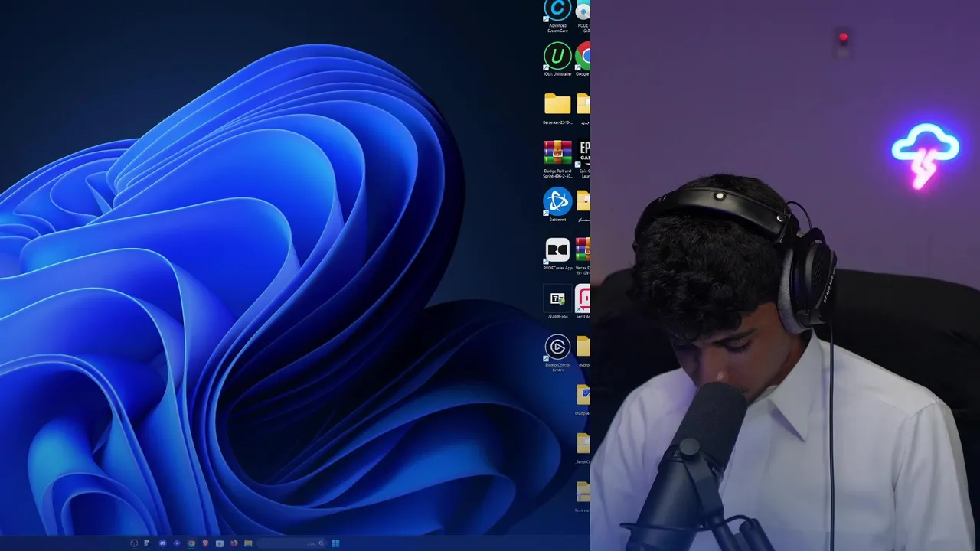Open the Windows Start menu
This screenshot has width=980, height=551.
pyautogui.click(x=335, y=543)
